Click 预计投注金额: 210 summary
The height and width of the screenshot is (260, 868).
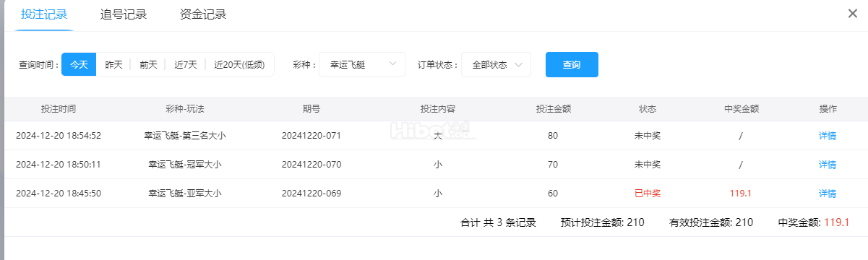coord(602,222)
